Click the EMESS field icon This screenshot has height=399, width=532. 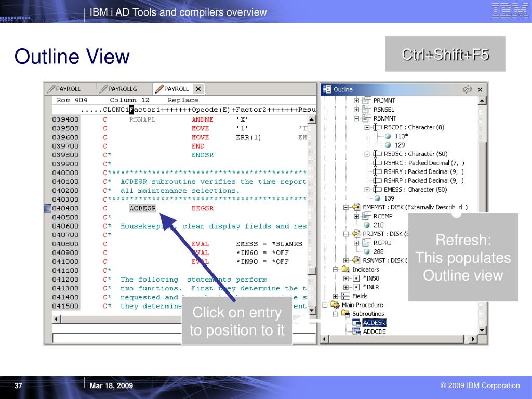click(x=377, y=189)
